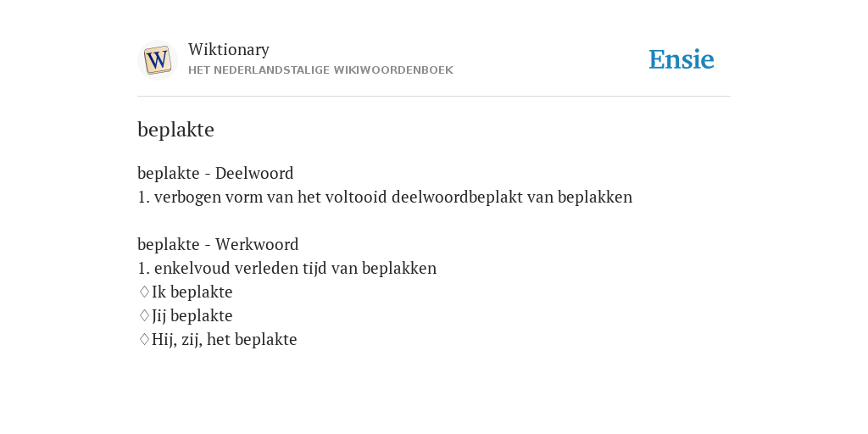Viewport: 868px width, 434px height.
Task: Click the beplakte - Deelwoord line
Action: point(215,173)
